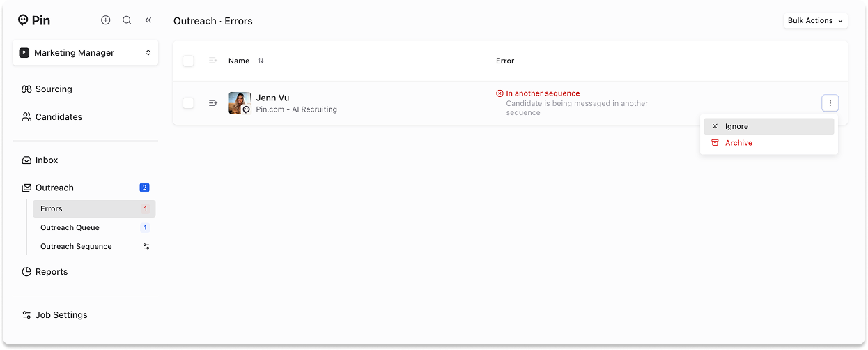
Task: Open Job Settings in the sidebar
Action: click(x=61, y=315)
